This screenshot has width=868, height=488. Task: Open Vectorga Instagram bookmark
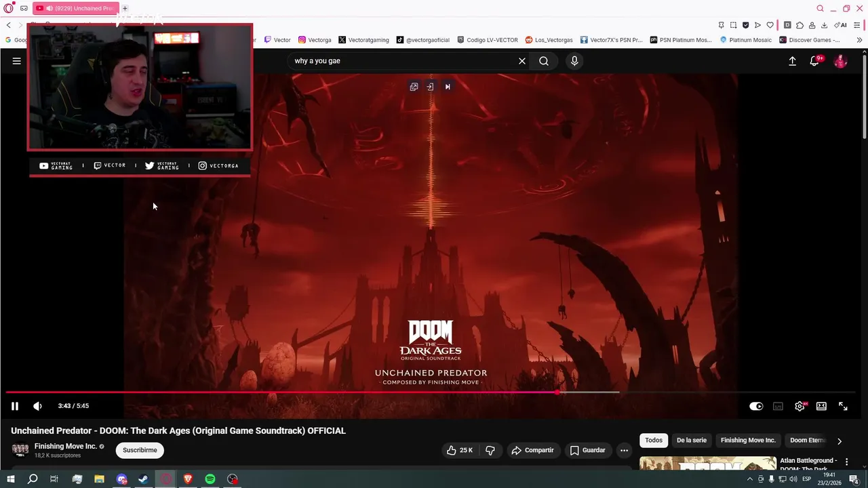coord(315,40)
